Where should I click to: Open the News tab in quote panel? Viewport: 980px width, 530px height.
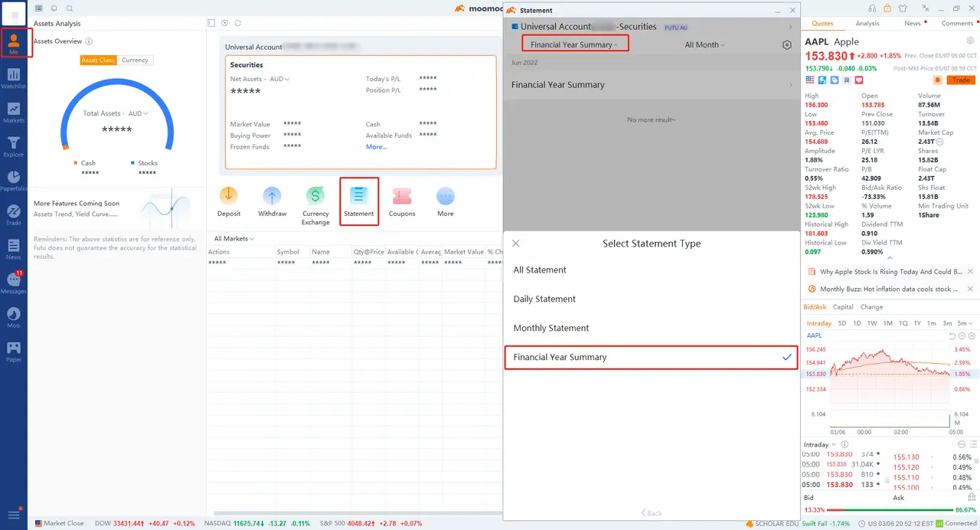(912, 24)
